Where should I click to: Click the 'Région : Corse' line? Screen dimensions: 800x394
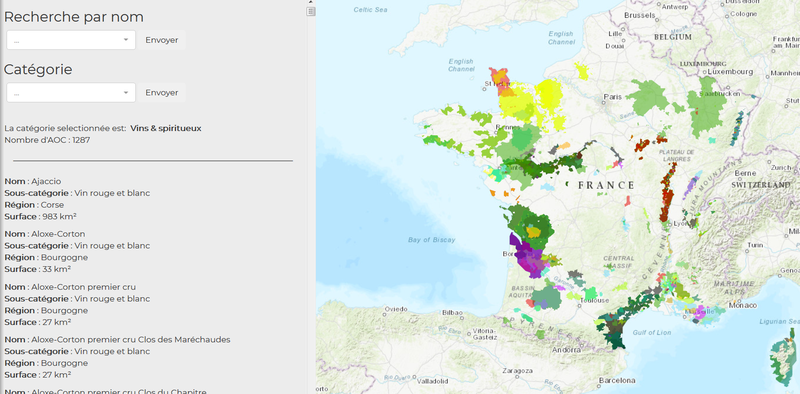34,205
